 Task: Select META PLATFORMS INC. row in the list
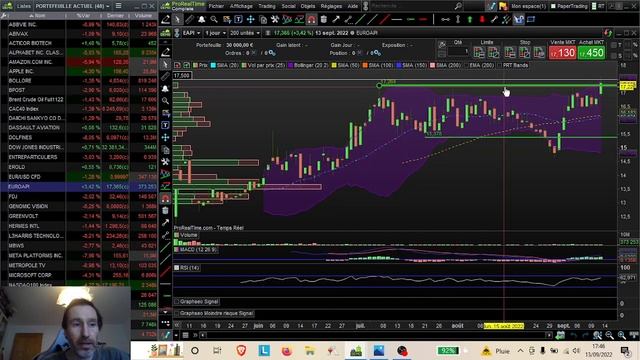[78, 256]
